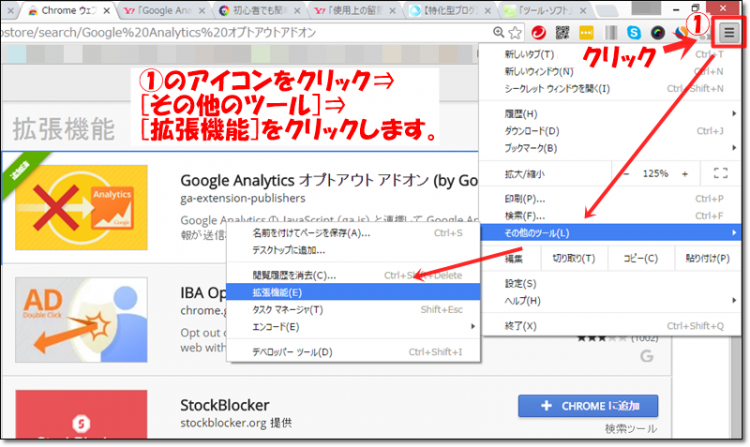Click the dark circular color extension icon
This screenshot has height=447, width=750.
coord(658,33)
